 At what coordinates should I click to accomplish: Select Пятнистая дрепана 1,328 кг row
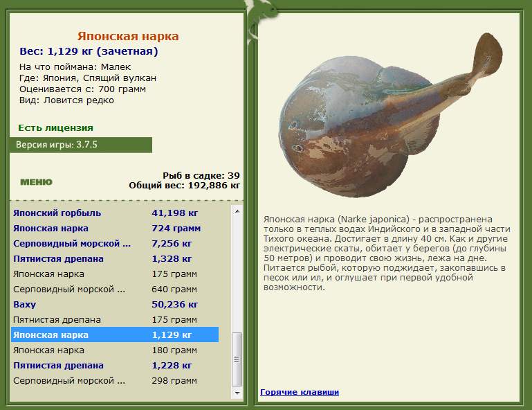[x=115, y=259]
